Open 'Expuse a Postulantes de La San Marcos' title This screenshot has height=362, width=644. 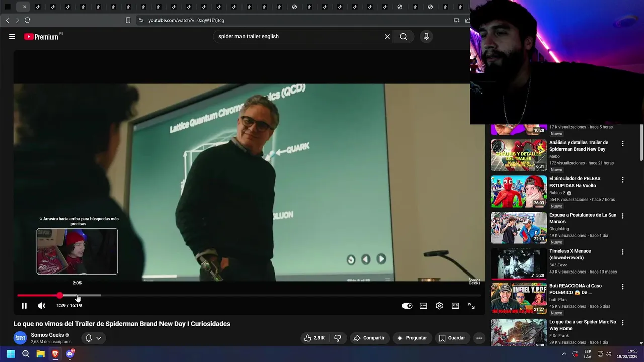point(583,218)
